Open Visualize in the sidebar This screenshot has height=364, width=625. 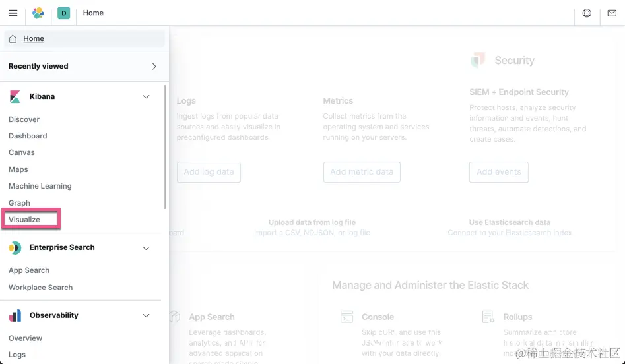click(24, 220)
